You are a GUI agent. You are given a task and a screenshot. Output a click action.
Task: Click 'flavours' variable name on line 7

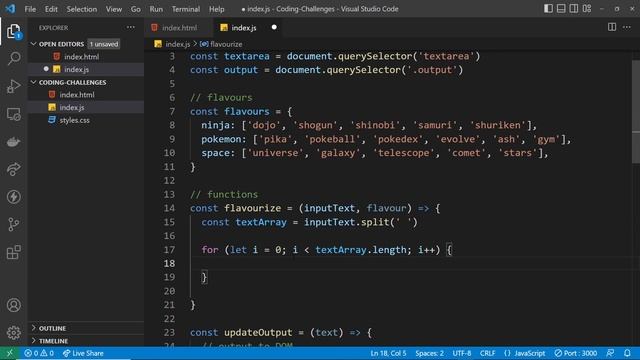pyautogui.click(x=247, y=111)
